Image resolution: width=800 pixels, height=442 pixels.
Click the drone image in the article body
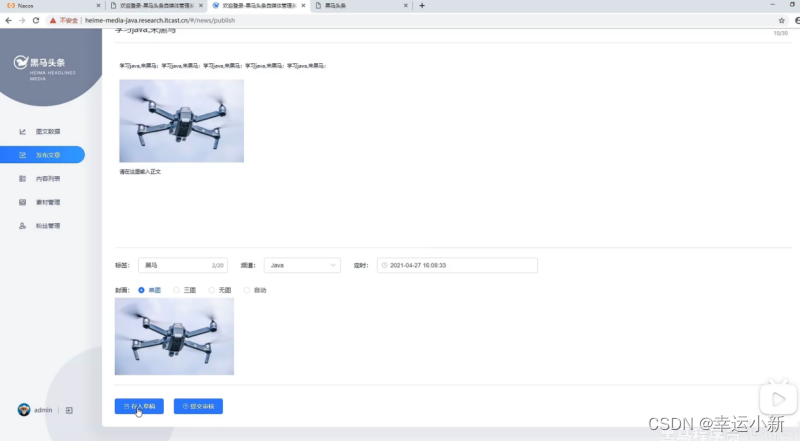[x=182, y=121]
